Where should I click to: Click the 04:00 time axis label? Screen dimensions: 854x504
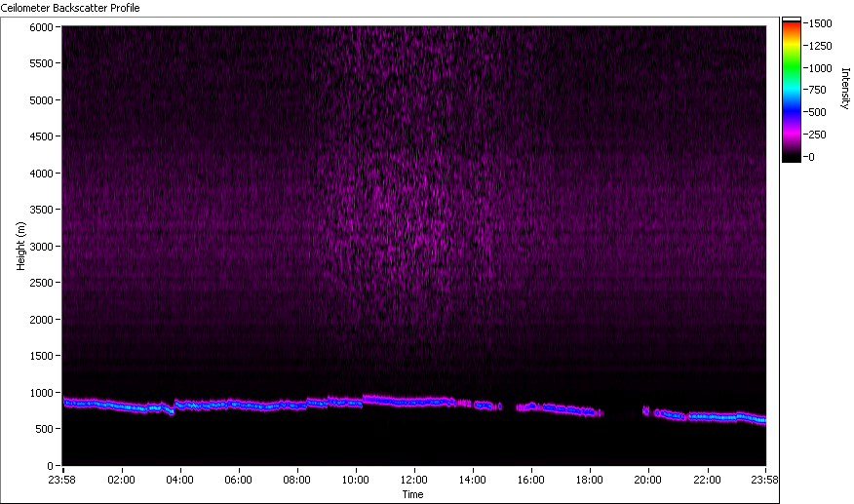pos(179,480)
